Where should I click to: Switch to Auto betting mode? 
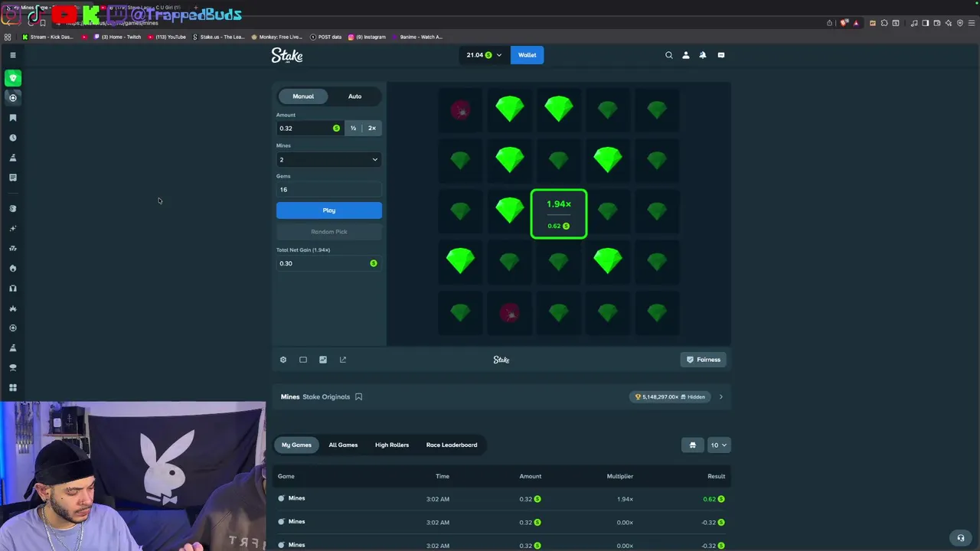[354, 96]
